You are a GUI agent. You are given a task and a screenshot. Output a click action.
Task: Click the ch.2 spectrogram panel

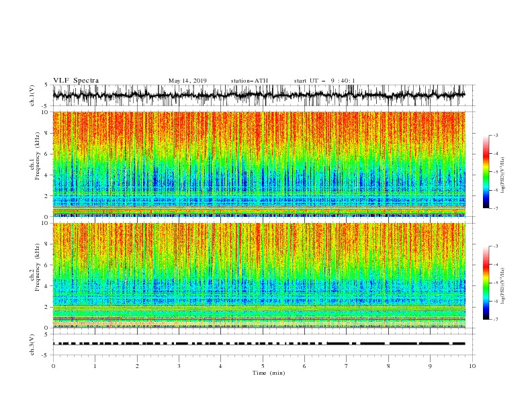tap(259, 275)
